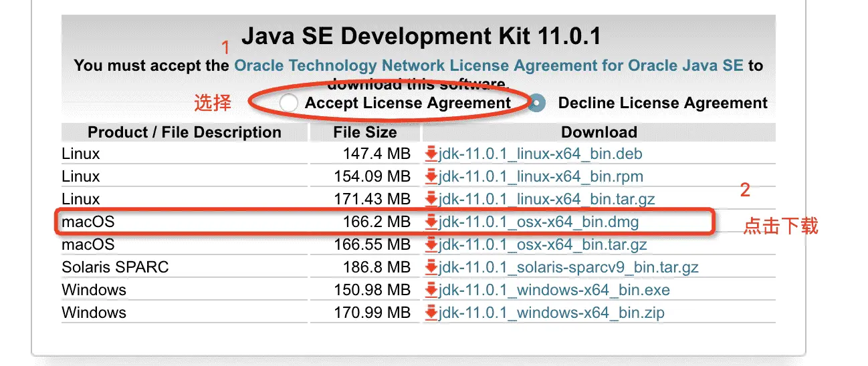Image resolution: width=868 pixels, height=366 pixels.
Task: Download jdk-11.0.1_windows-x64_bin.exe
Action: coord(554,290)
